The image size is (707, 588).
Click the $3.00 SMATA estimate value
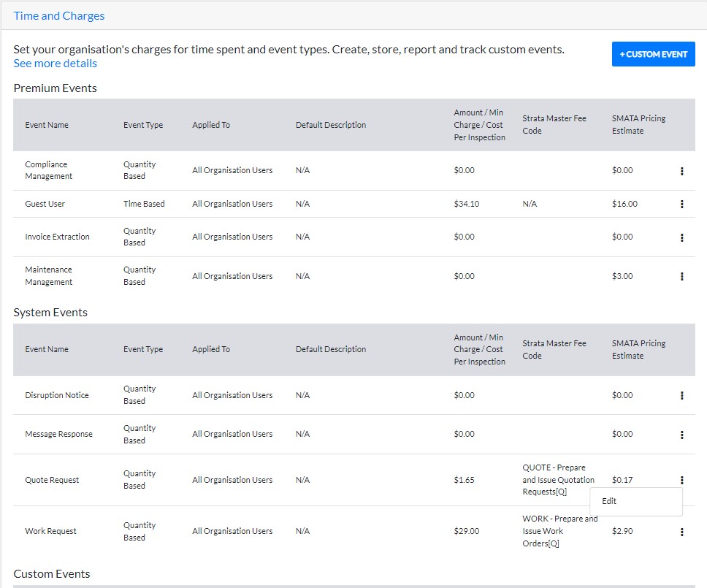pyautogui.click(x=622, y=276)
